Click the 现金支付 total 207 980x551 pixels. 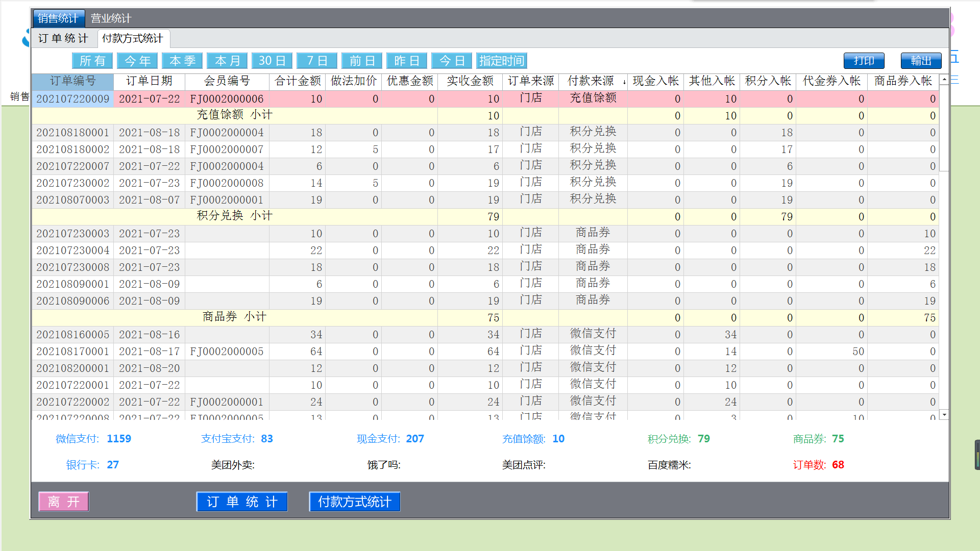coord(415,439)
